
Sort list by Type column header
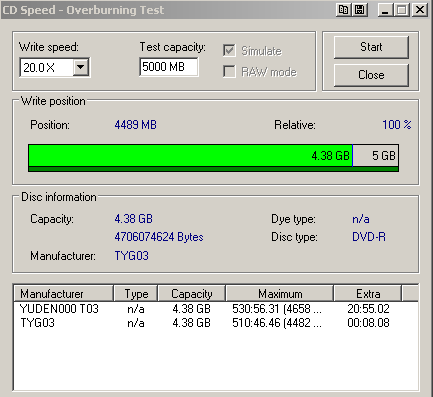click(136, 294)
